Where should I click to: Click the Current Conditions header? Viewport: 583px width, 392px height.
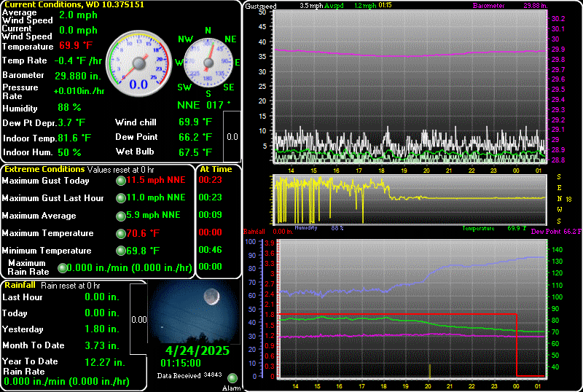74,4
